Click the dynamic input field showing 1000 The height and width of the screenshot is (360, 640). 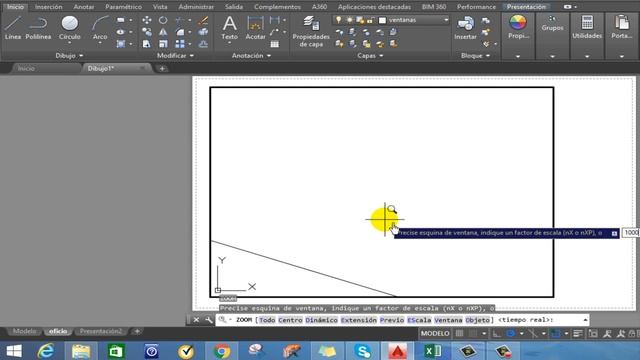(x=631, y=232)
